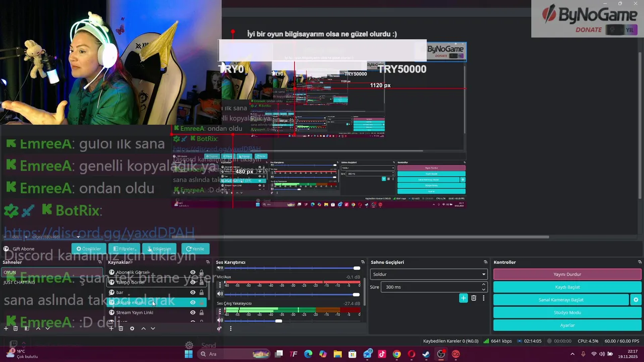Open advanced audio properties gear icon
This screenshot has width=644, height=362.
click(x=219, y=329)
